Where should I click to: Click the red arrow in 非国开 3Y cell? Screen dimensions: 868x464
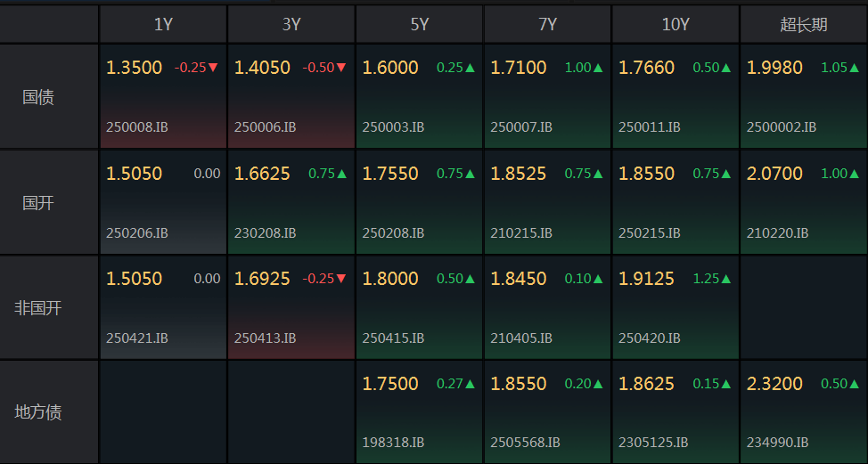point(341,279)
